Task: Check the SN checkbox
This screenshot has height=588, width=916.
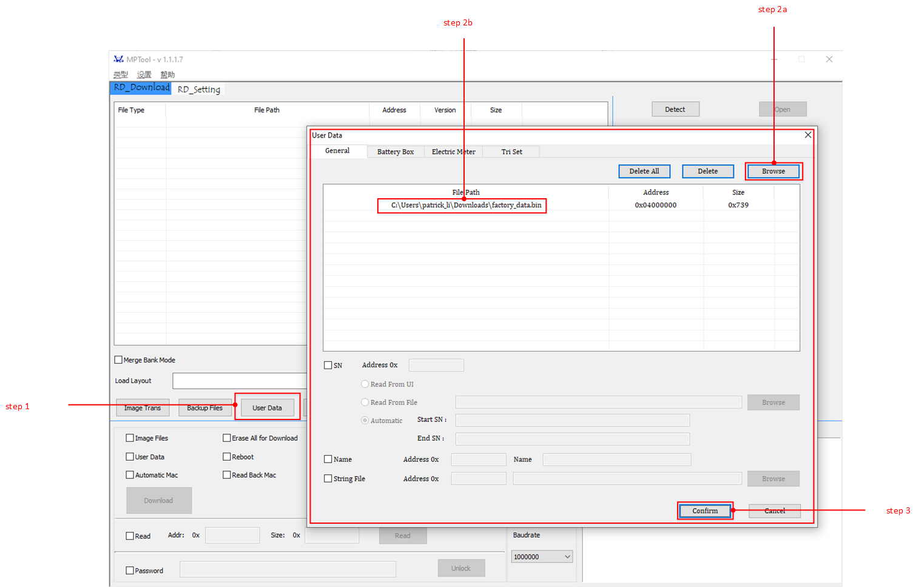Action: click(328, 365)
